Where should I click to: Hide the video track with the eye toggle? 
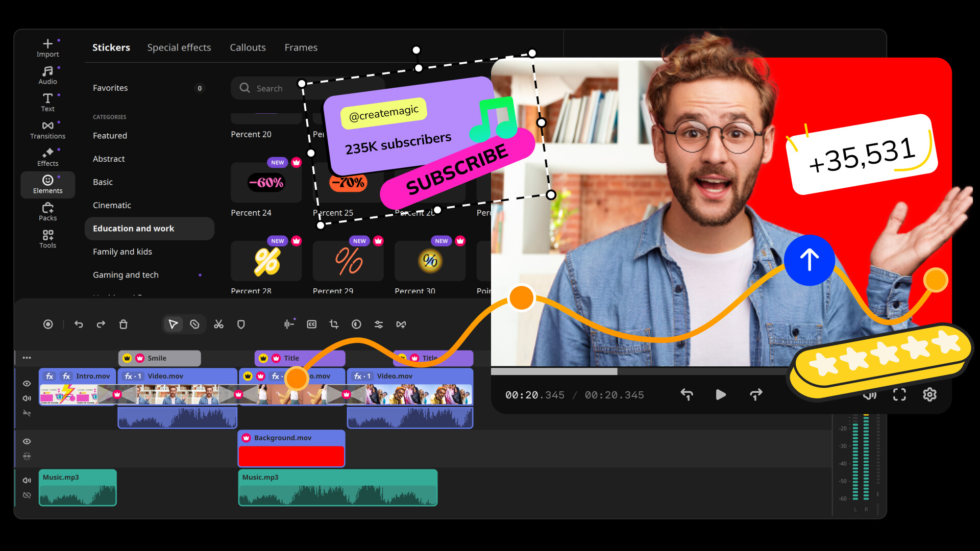(27, 384)
